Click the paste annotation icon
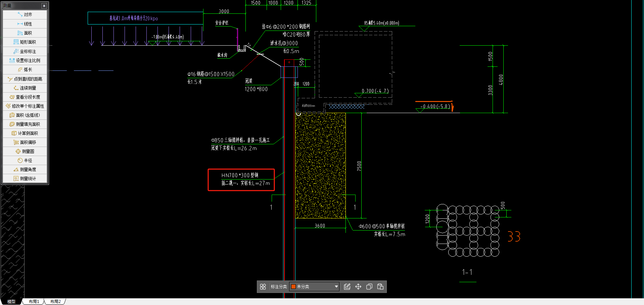644x305 pixels. click(380, 287)
